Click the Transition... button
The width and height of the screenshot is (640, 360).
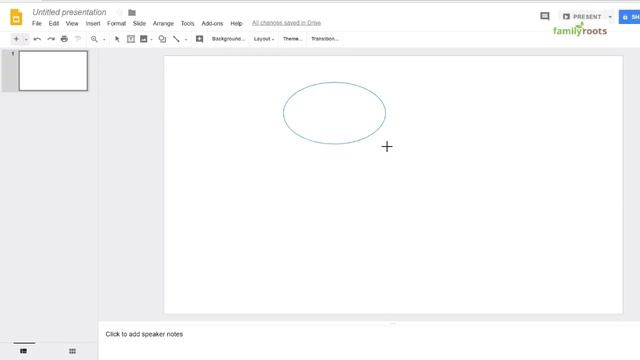(x=325, y=39)
